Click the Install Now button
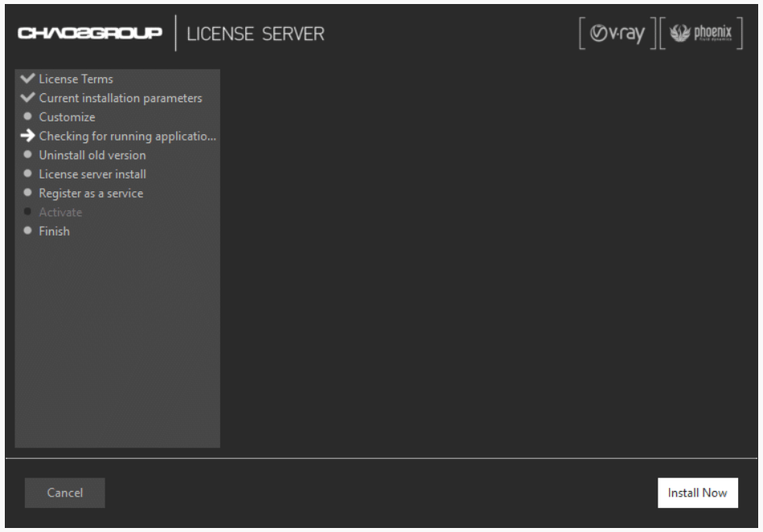The image size is (763, 532). (697, 493)
